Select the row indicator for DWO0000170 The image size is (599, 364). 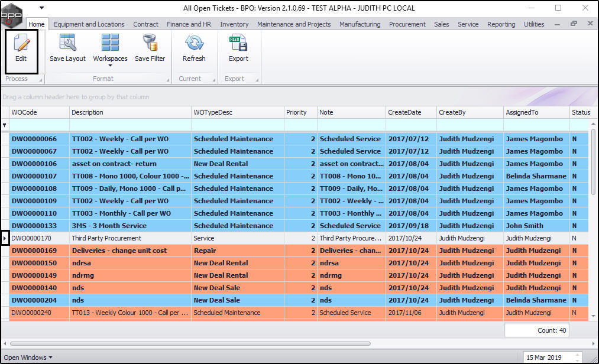5,238
